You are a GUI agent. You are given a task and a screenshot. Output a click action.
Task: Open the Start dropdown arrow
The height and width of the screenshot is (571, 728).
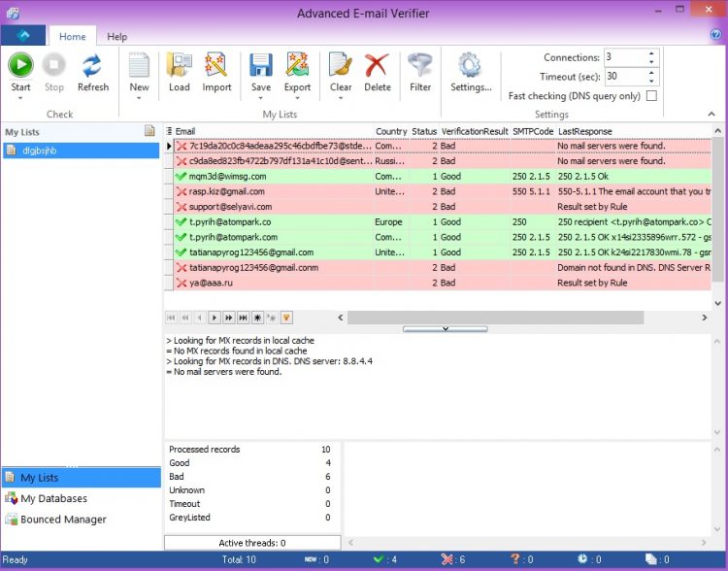click(x=20, y=98)
